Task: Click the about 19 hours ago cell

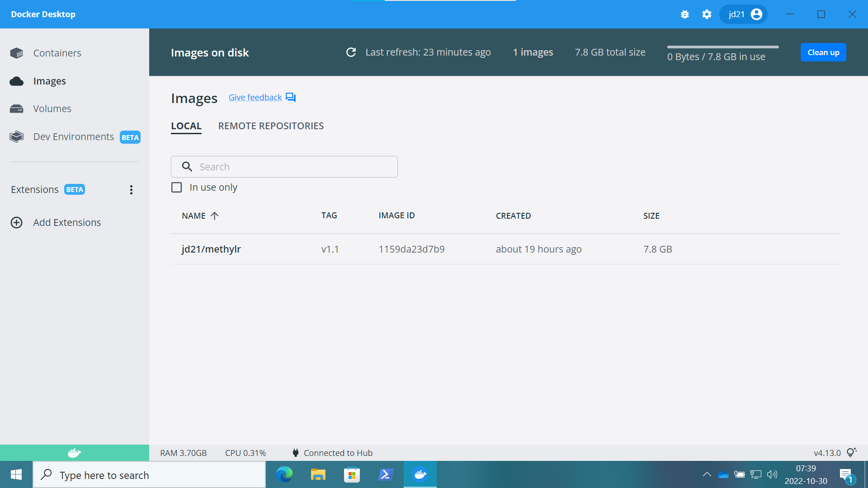Action: [538, 249]
